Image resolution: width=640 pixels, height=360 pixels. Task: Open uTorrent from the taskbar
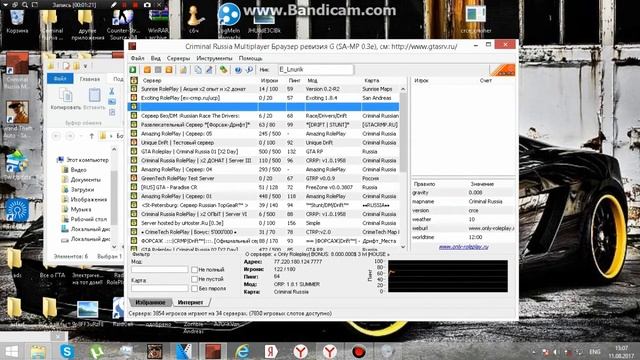(96, 351)
